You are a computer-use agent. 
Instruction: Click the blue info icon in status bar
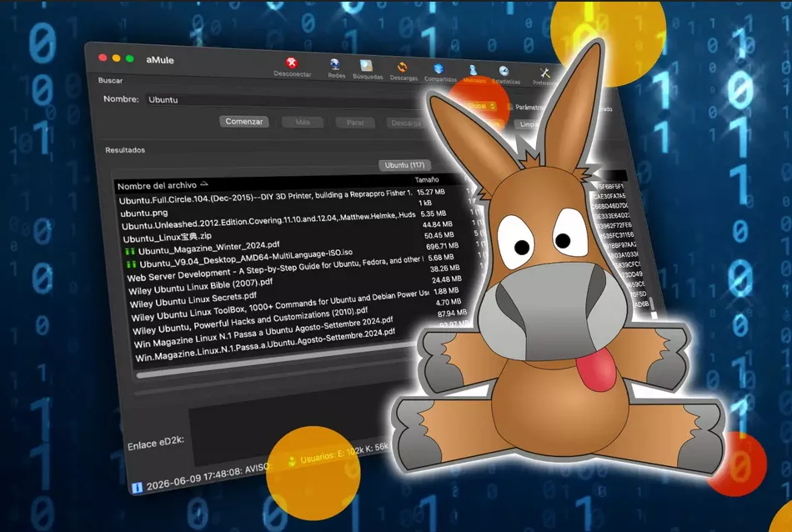point(137,488)
